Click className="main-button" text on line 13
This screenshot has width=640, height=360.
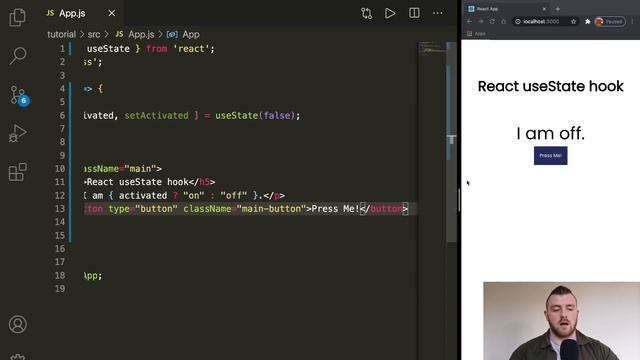click(244, 209)
